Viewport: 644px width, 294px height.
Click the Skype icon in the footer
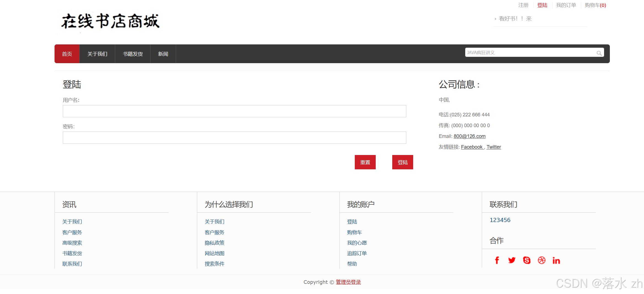pyautogui.click(x=527, y=260)
